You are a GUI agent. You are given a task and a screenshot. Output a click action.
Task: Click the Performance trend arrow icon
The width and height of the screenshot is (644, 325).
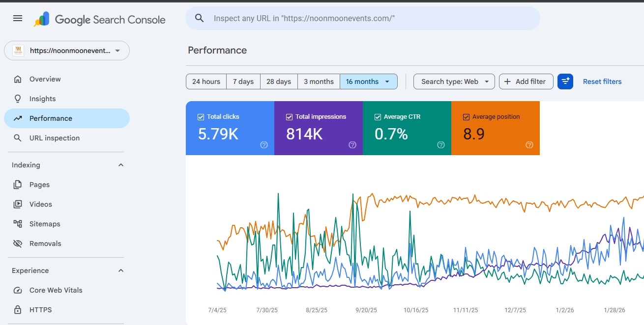point(18,118)
